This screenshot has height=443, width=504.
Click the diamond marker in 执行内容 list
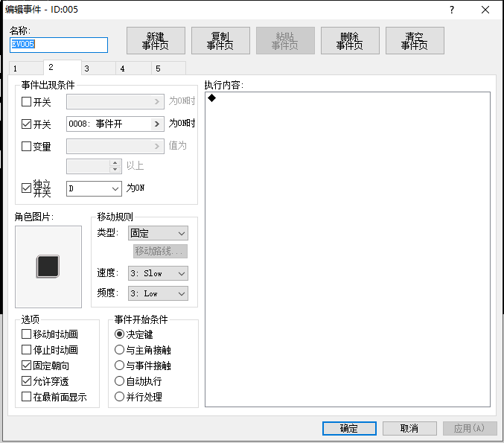click(x=211, y=98)
